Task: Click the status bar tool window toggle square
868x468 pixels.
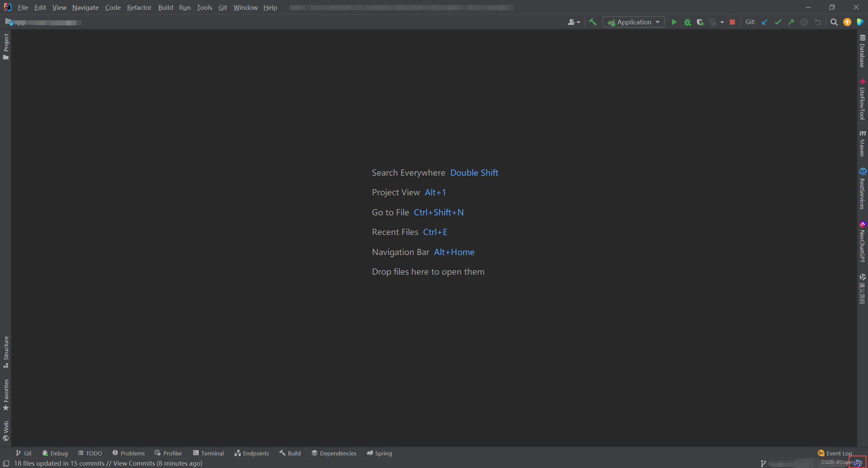Action: [x=6, y=463]
